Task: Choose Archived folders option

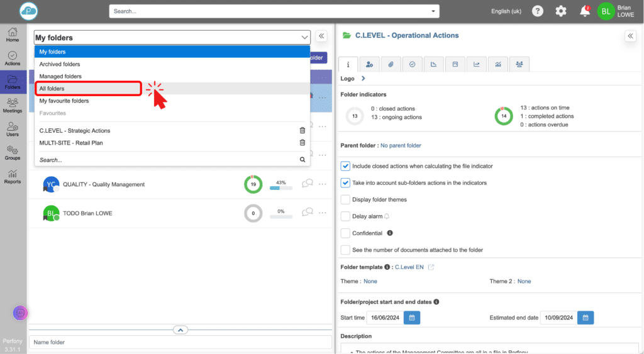Action: point(60,64)
